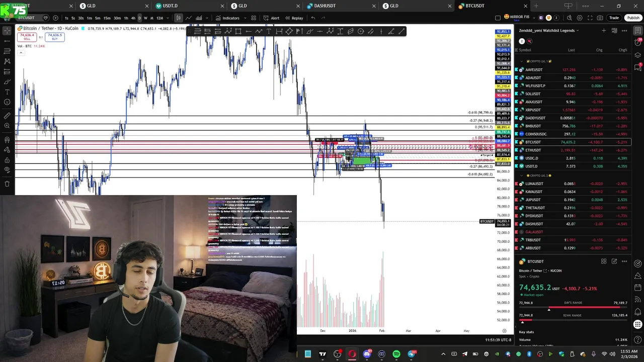This screenshot has width=644, height=362.
Task: Choose candlestick chart style
Action: click(x=178, y=18)
